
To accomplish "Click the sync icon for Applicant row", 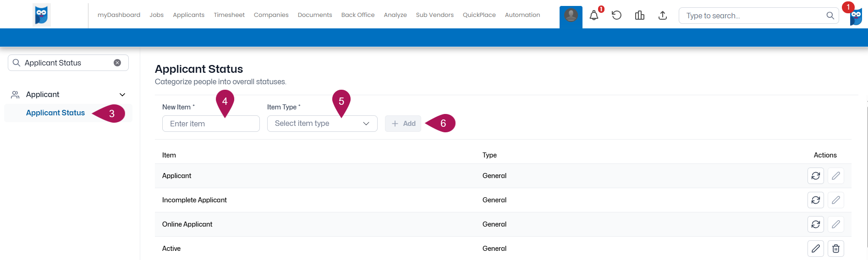I will pyautogui.click(x=816, y=176).
